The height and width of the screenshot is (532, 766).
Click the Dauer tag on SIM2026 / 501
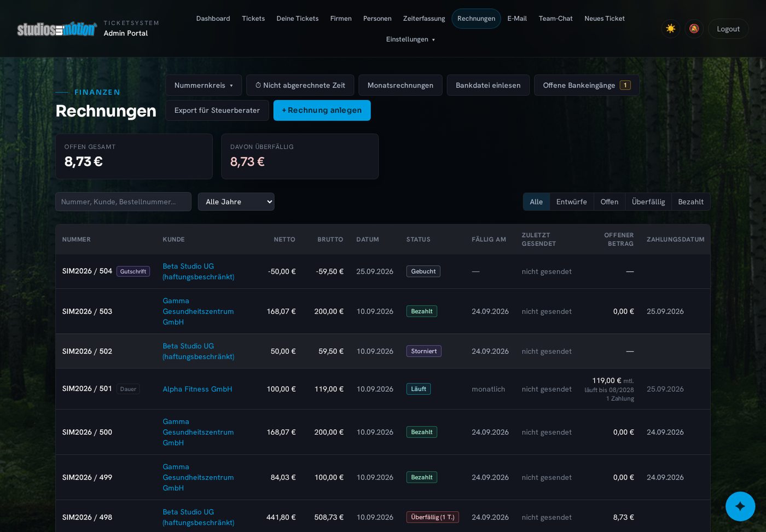click(128, 389)
